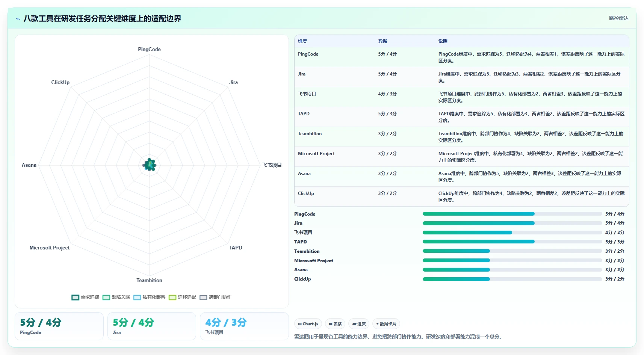The height and width of the screenshot is (355, 644).
Task: Click the Teambition维度中 description in the table
Action: pos(531,137)
